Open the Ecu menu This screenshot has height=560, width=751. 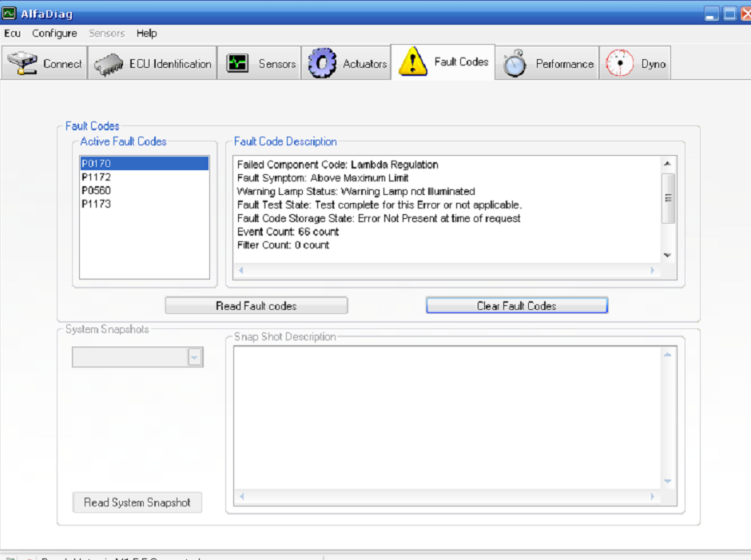click(13, 33)
